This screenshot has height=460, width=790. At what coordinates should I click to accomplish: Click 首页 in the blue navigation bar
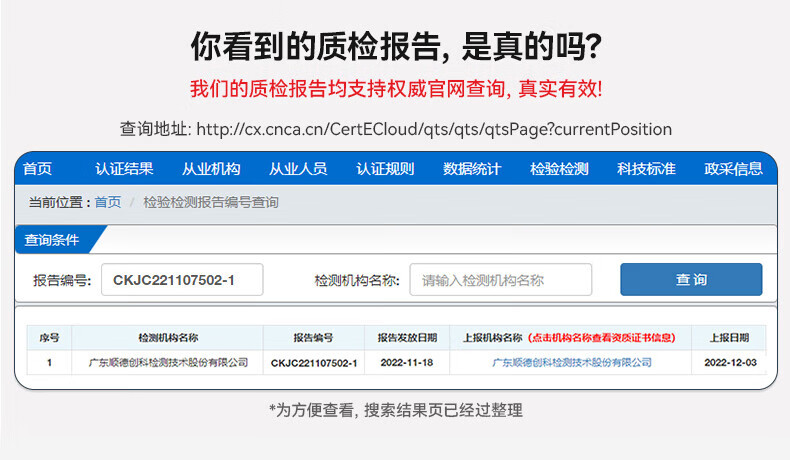(x=38, y=169)
